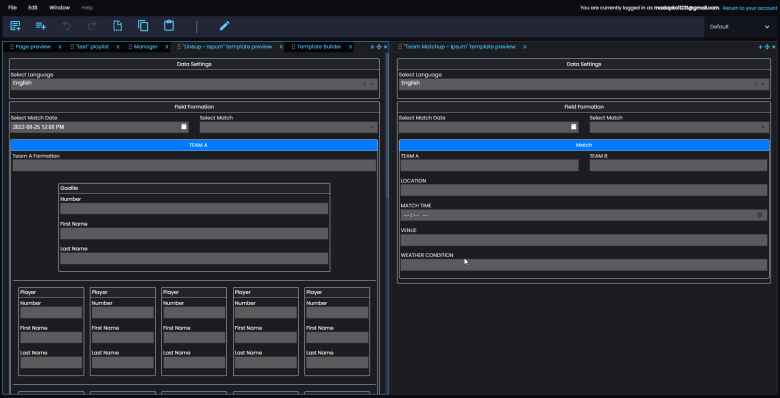Open the Default layout dropdown

tap(739, 27)
